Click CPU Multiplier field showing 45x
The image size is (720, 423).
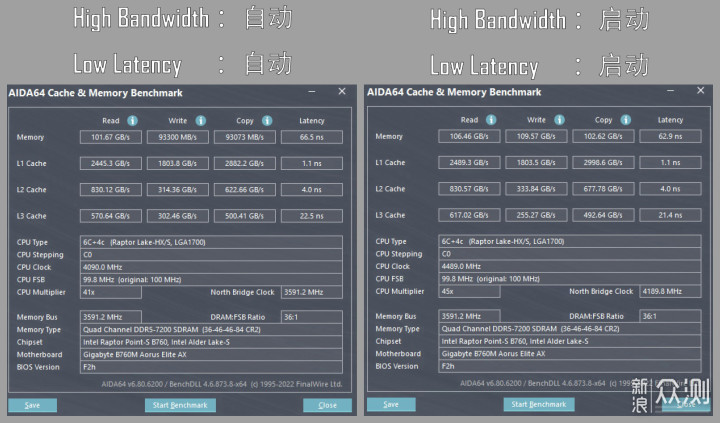point(469,291)
